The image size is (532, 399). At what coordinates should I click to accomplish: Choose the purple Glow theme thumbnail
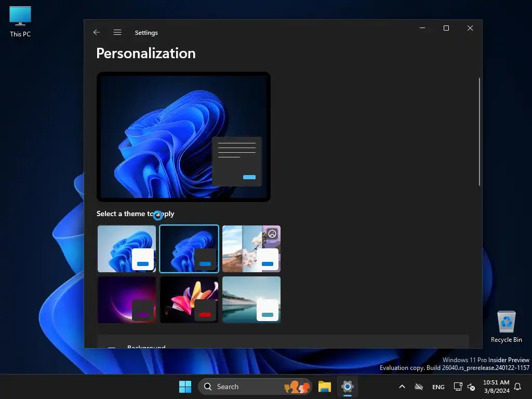click(x=127, y=300)
